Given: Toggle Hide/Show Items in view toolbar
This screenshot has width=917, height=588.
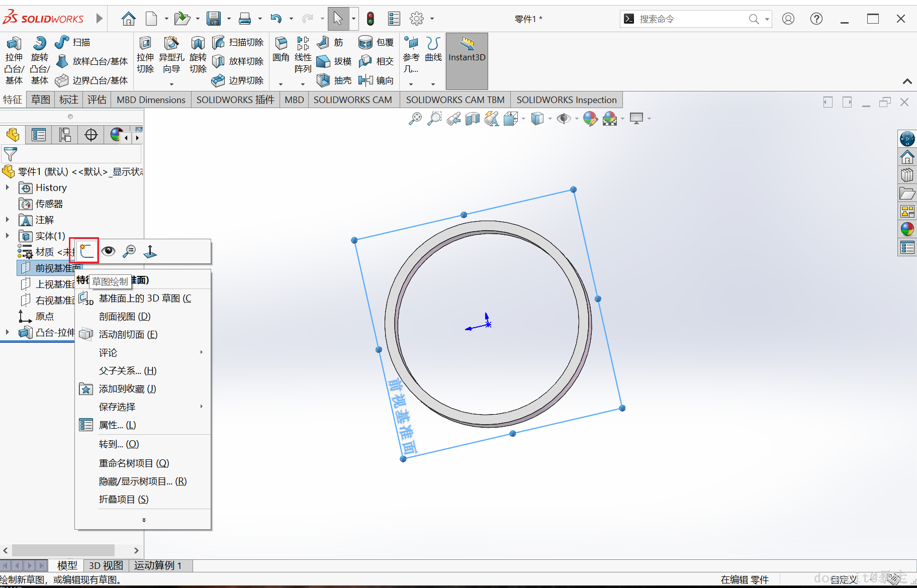Looking at the screenshot, I should pos(564,119).
